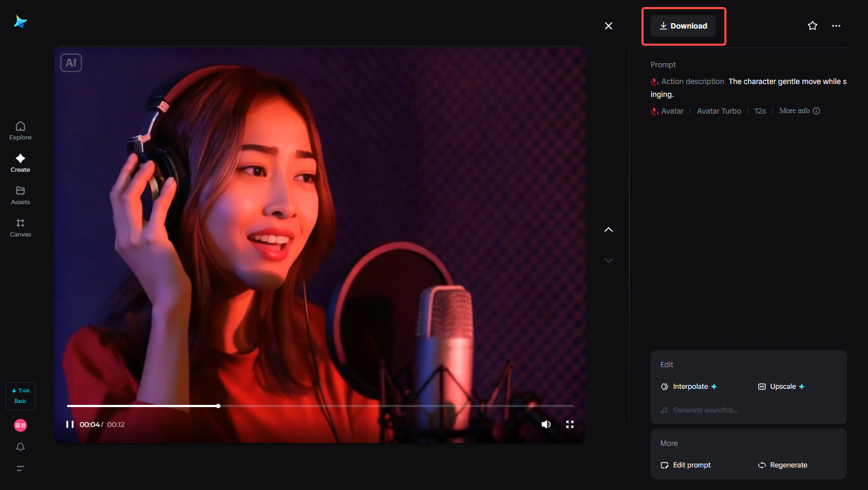Click the app logo in the sidebar
Viewport: 868px width, 490px height.
[20, 22]
